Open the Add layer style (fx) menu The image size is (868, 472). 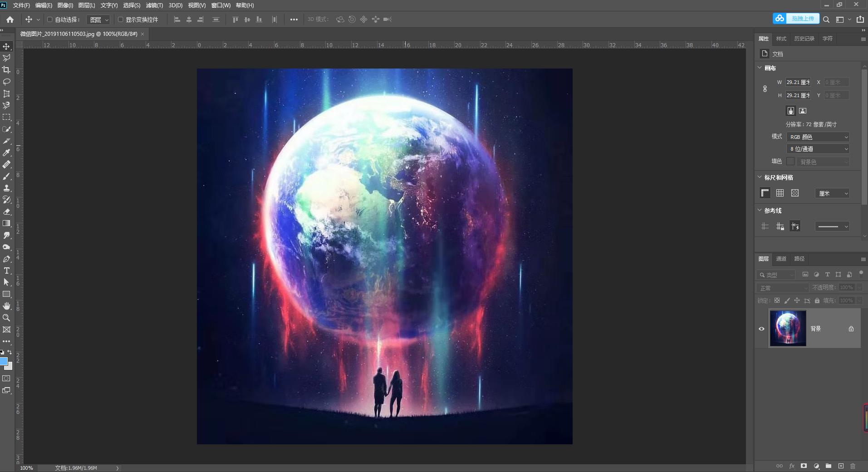coord(791,466)
